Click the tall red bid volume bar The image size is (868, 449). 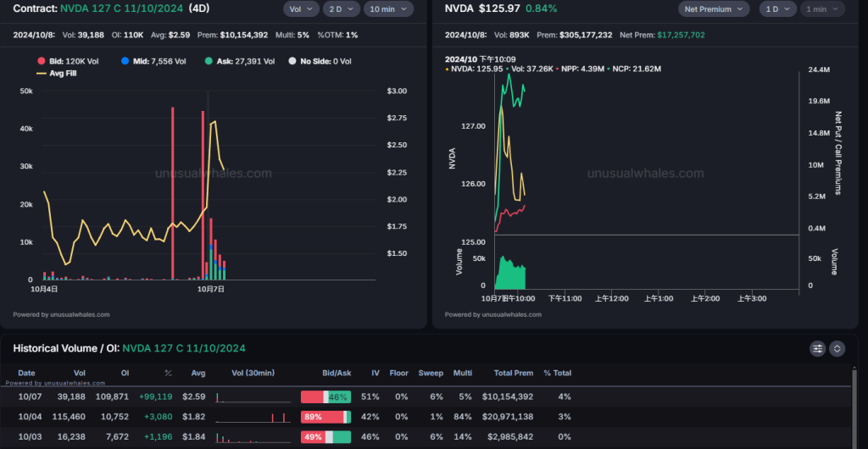[x=173, y=193]
